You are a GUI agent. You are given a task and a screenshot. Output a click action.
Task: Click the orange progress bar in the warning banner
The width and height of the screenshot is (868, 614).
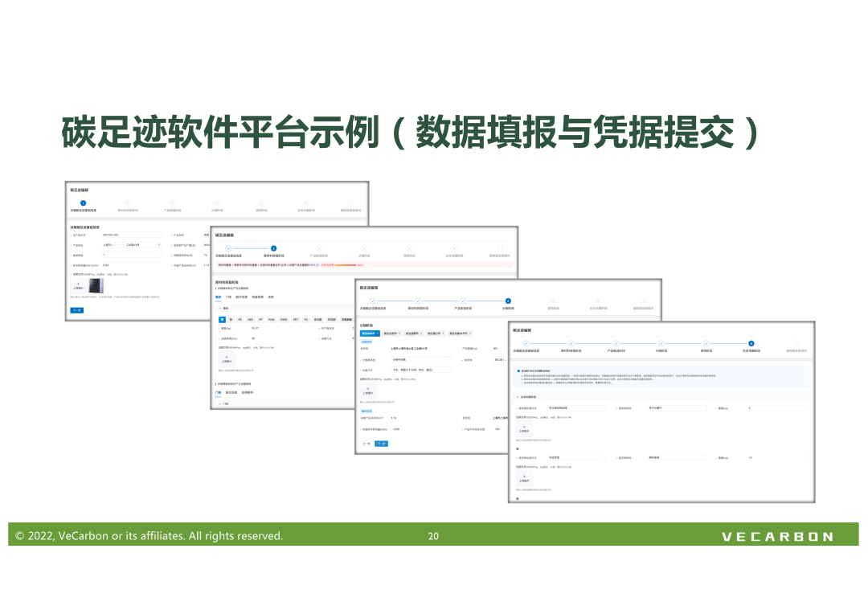point(346,265)
